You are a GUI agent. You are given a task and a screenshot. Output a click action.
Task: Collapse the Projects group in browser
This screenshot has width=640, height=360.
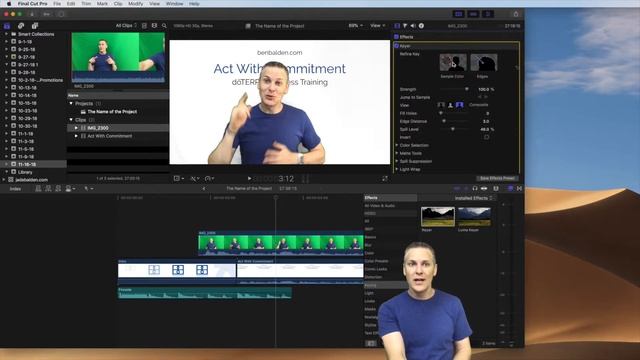point(71,103)
